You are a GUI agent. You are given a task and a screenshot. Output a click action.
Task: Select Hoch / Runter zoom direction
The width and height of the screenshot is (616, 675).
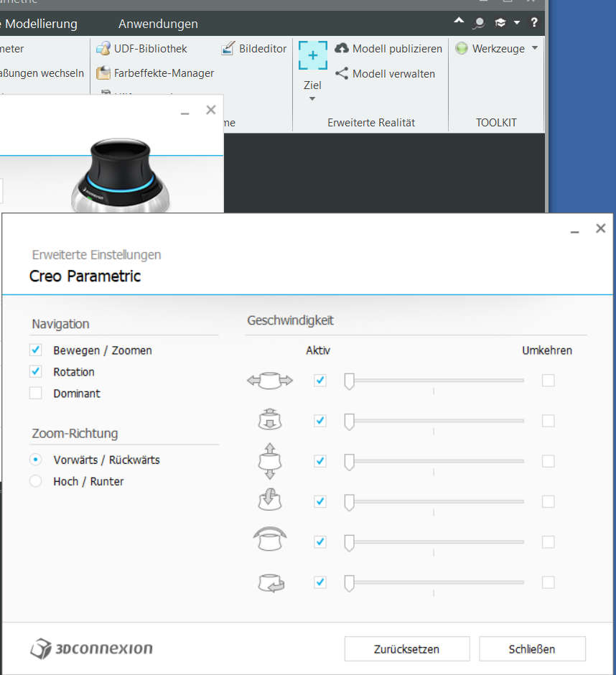pyautogui.click(x=36, y=481)
